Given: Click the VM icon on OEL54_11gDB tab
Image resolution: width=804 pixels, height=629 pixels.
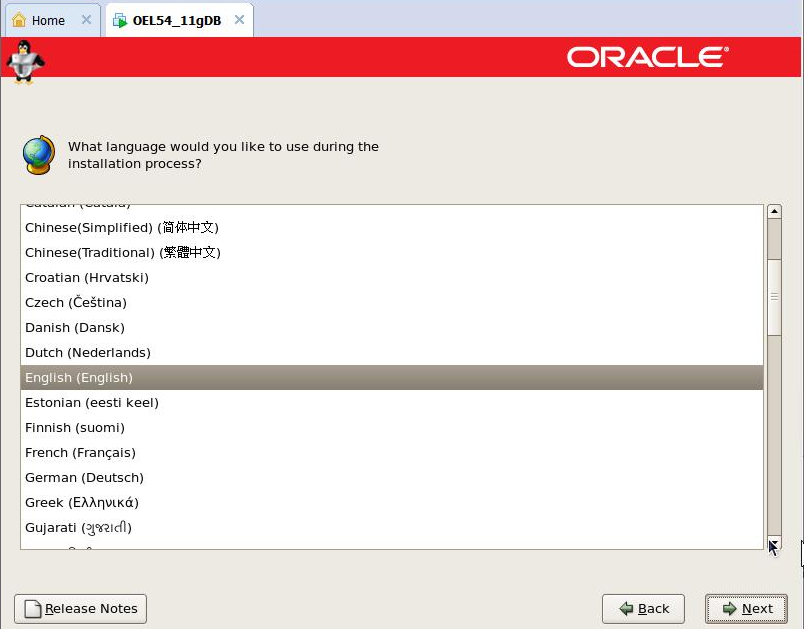Looking at the screenshot, I should click(x=120, y=21).
